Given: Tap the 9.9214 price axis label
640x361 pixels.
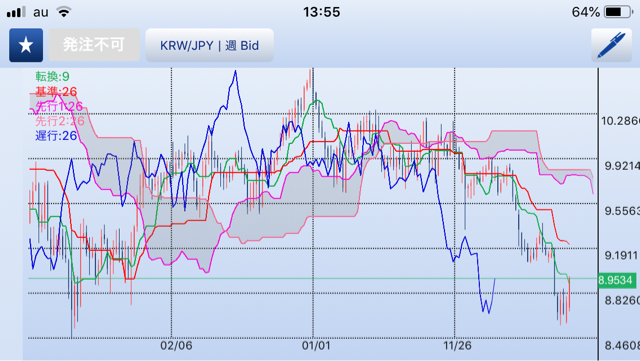Looking at the screenshot, I should 622,166.
